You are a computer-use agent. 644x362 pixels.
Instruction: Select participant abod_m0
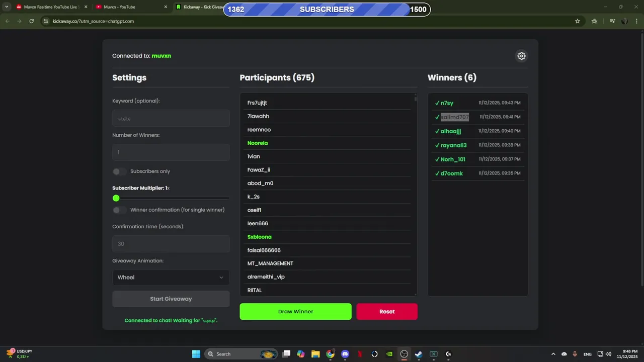click(260, 184)
